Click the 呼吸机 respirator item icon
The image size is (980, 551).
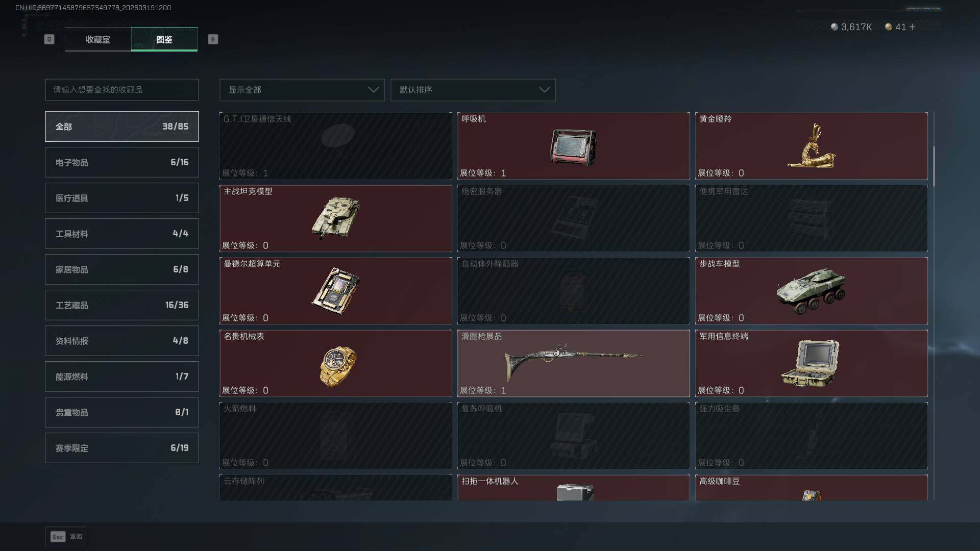pyautogui.click(x=573, y=147)
